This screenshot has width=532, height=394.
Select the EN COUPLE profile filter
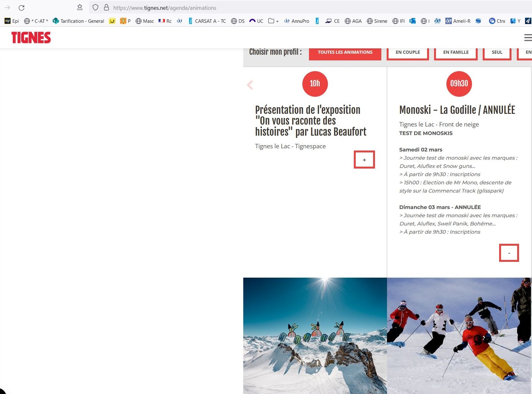(x=408, y=52)
